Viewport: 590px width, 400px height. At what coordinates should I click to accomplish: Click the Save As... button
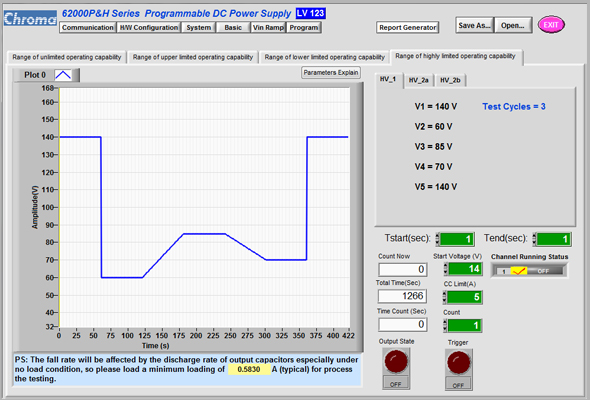pyautogui.click(x=474, y=25)
